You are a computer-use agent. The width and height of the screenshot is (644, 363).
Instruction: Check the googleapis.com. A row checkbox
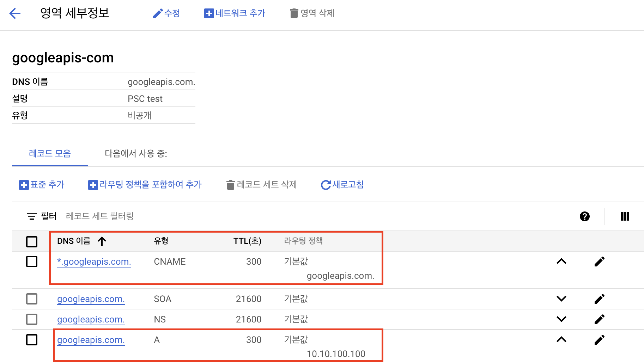click(32, 340)
